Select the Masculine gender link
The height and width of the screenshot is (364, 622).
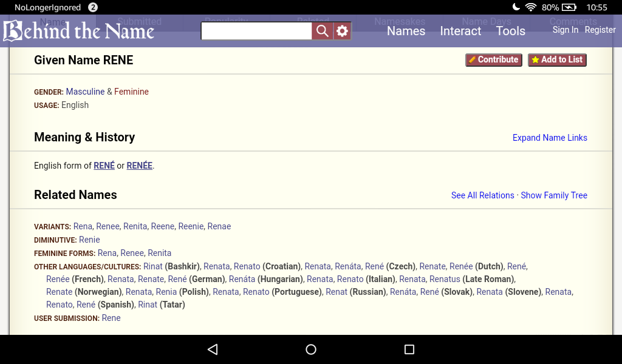pyautogui.click(x=85, y=92)
